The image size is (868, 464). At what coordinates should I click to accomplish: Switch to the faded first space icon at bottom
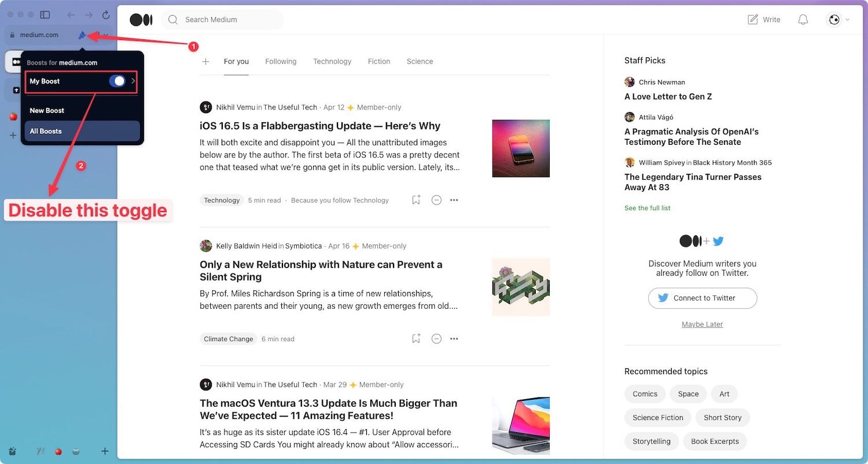click(41, 451)
